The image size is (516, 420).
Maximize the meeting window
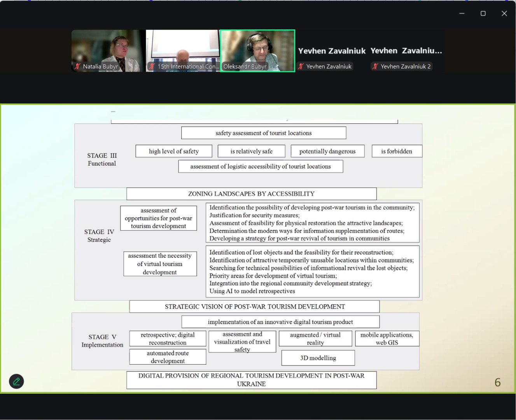pos(483,14)
